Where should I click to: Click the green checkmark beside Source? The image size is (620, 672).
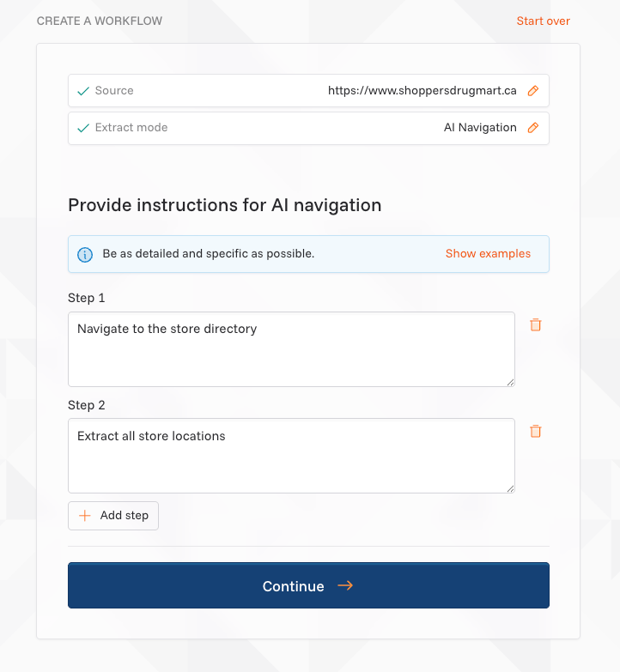[83, 91]
